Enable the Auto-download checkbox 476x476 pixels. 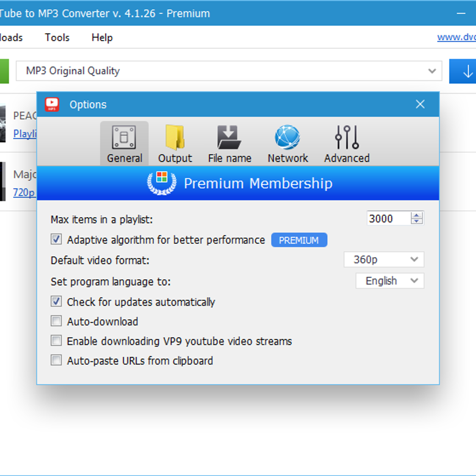click(x=56, y=321)
